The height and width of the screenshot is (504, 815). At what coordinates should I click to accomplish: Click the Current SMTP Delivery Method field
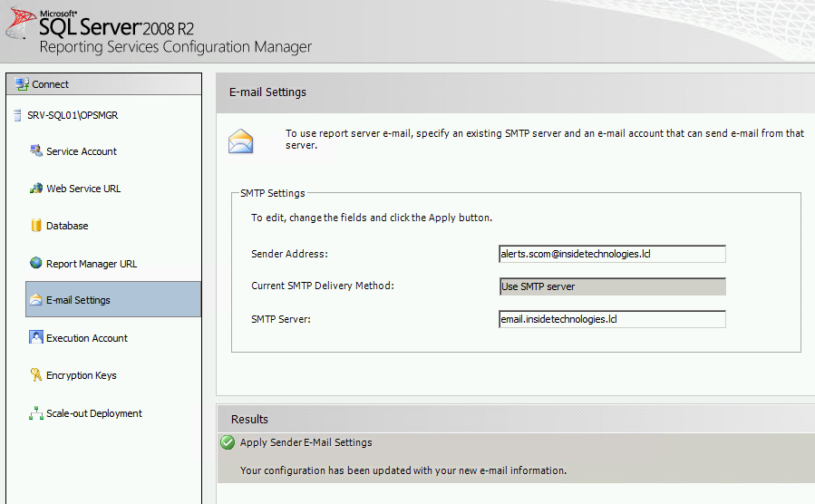(612, 286)
